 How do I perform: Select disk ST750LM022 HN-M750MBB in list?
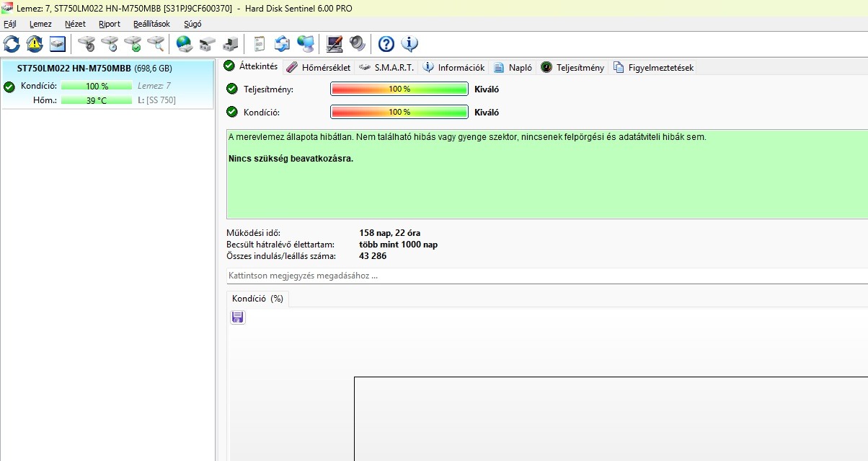[107, 84]
